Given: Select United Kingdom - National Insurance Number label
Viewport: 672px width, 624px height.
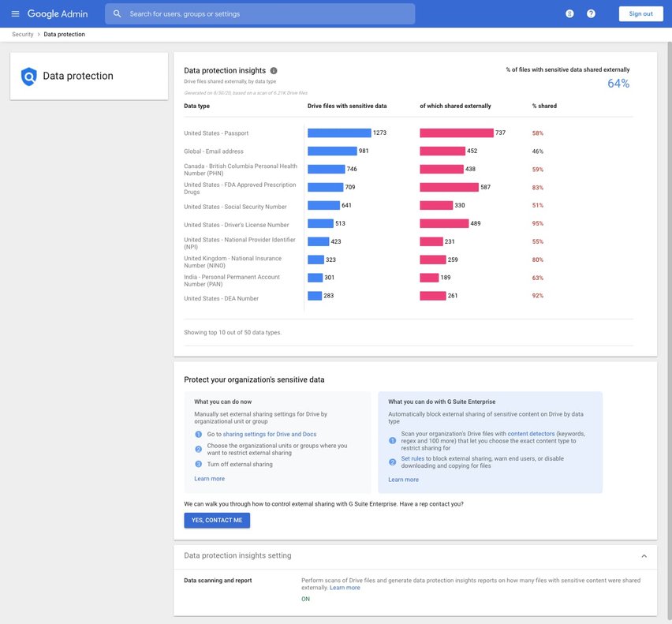Looking at the screenshot, I should (233, 262).
